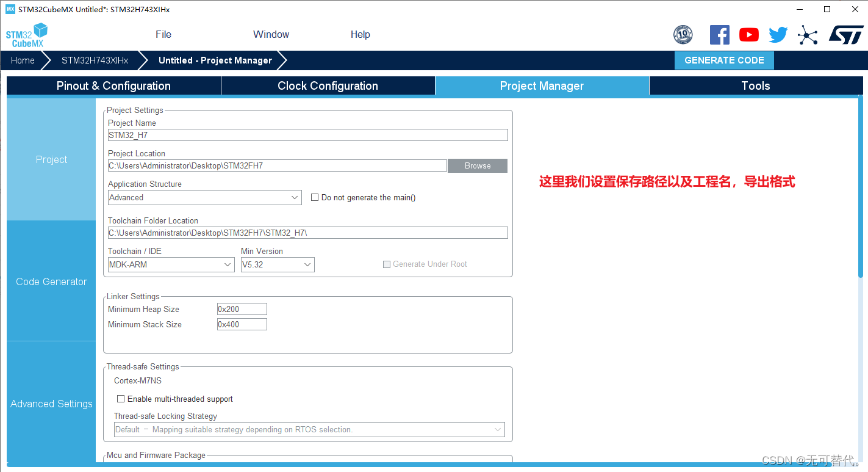Screen dimensions: 868x472
Task: Open the File menu
Action: coord(163,34)
